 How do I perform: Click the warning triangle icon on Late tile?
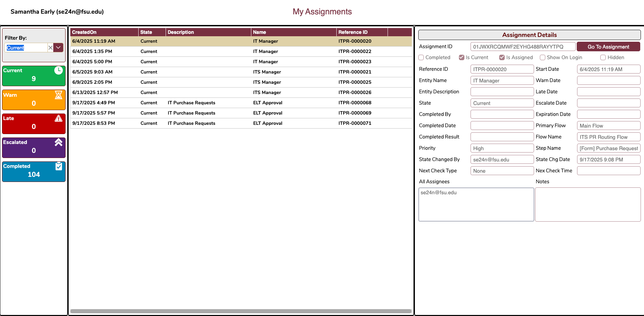(58, 118)
